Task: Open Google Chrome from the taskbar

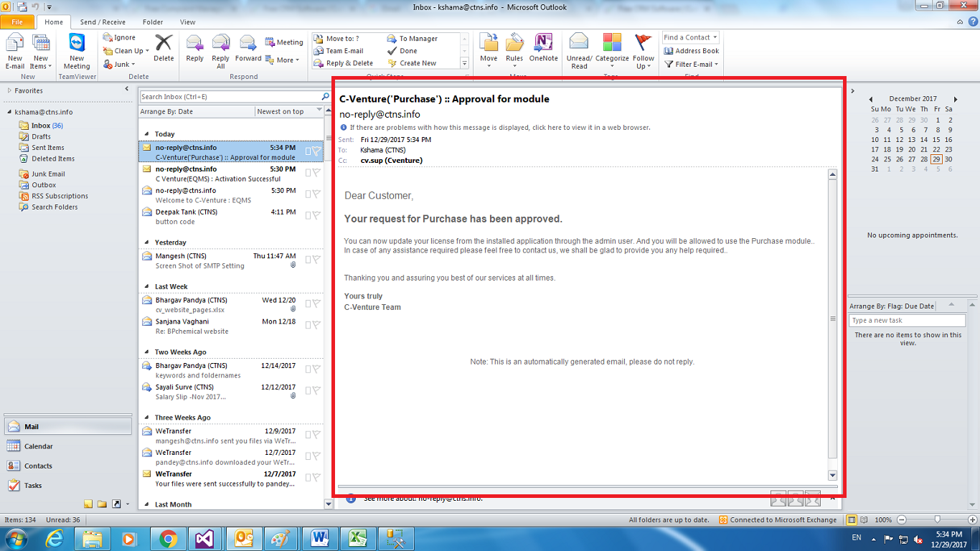Action: coord(169,538)
